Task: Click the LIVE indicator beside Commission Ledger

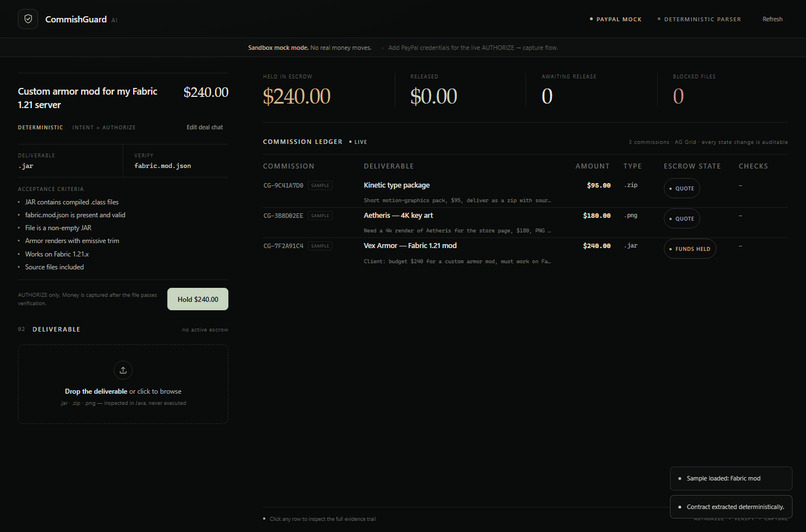Action: (358, 142)
